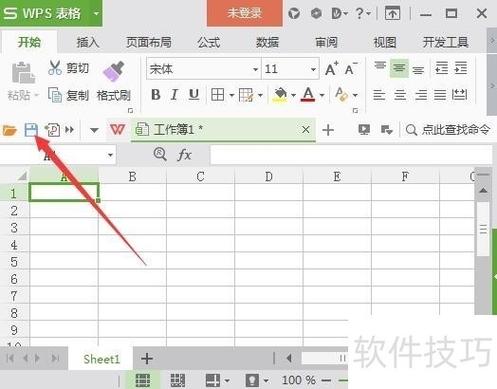
Task: Select the Format Painter brush
Action: pos(114,71)
